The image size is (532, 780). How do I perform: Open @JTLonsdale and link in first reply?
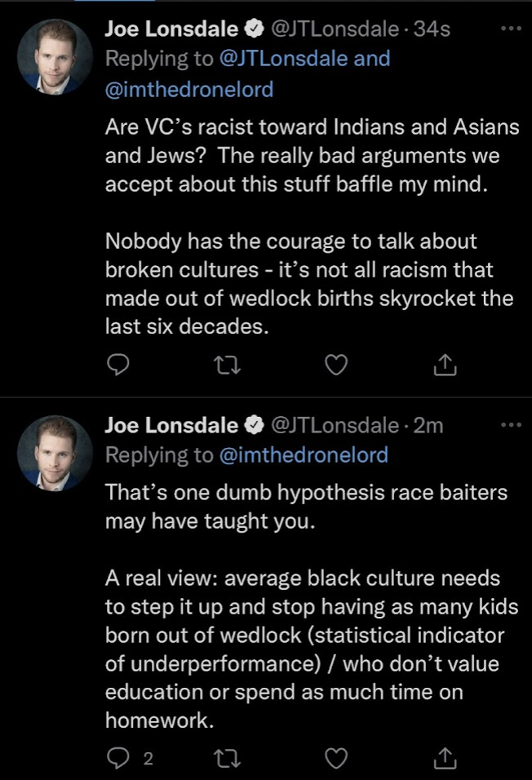click(x=304, y=59)
